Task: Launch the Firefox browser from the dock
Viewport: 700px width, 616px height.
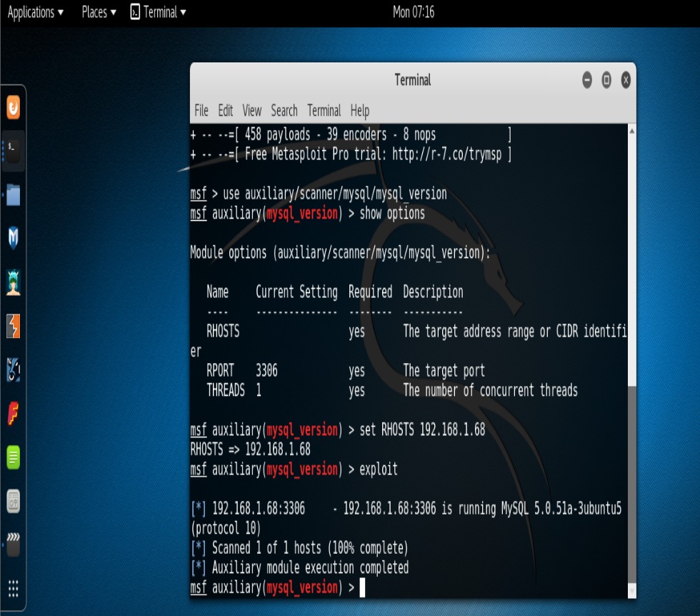Action: point(14,107)
